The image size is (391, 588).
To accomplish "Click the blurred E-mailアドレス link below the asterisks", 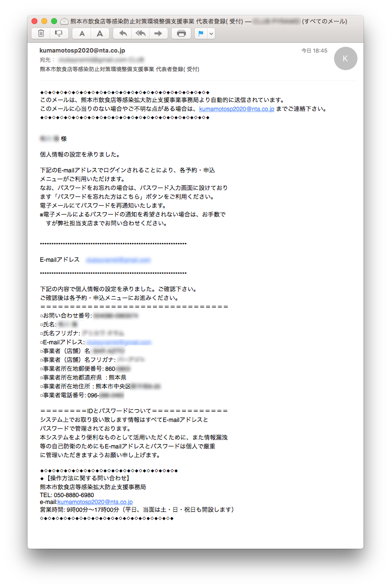I will pos(119,259).
